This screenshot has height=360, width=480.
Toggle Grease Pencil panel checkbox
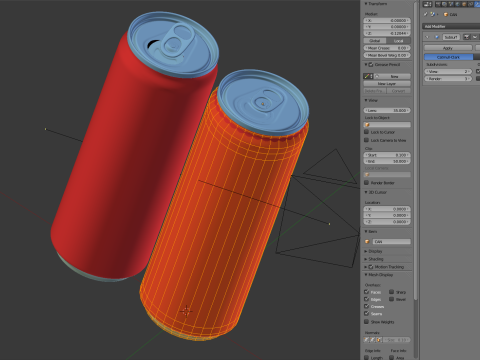point(371,64)
